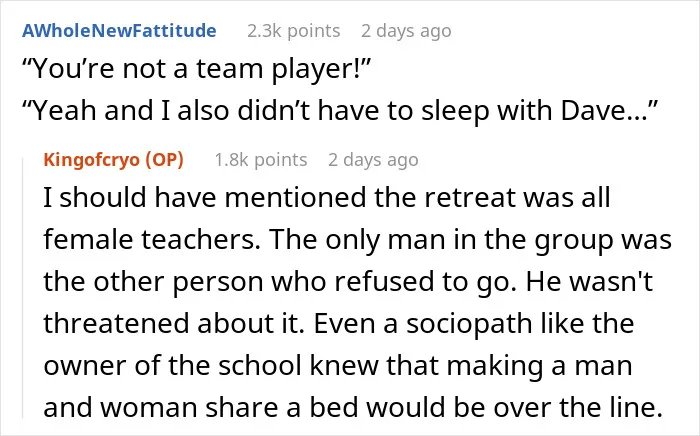700x436 pixels.
Task: Click the line "the other person who refused"
Action: [x=348, y=282]
